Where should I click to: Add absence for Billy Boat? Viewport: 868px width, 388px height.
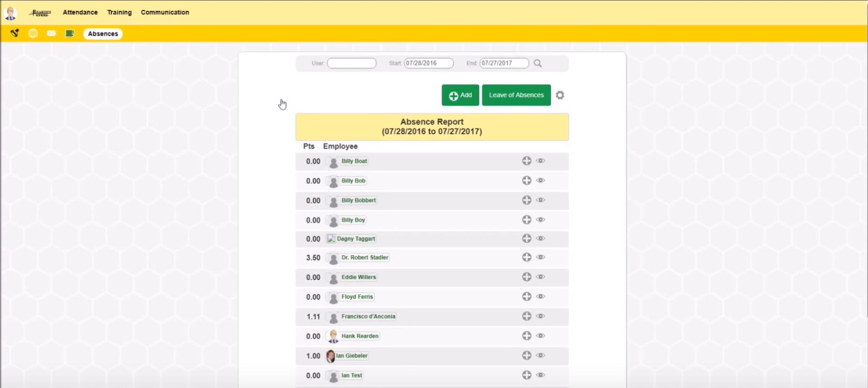tap(527, 161)
